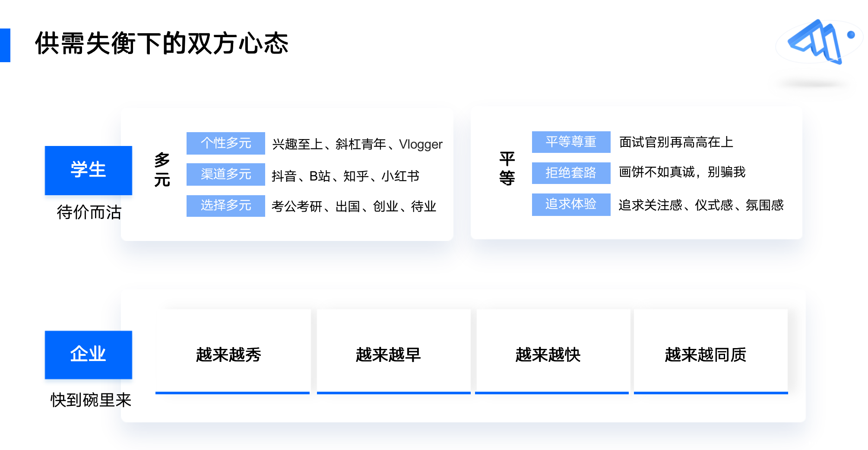Click the 选择多元 tag
Image resolution: width=868 pixels, height=450 pixels.
(225, 205)
